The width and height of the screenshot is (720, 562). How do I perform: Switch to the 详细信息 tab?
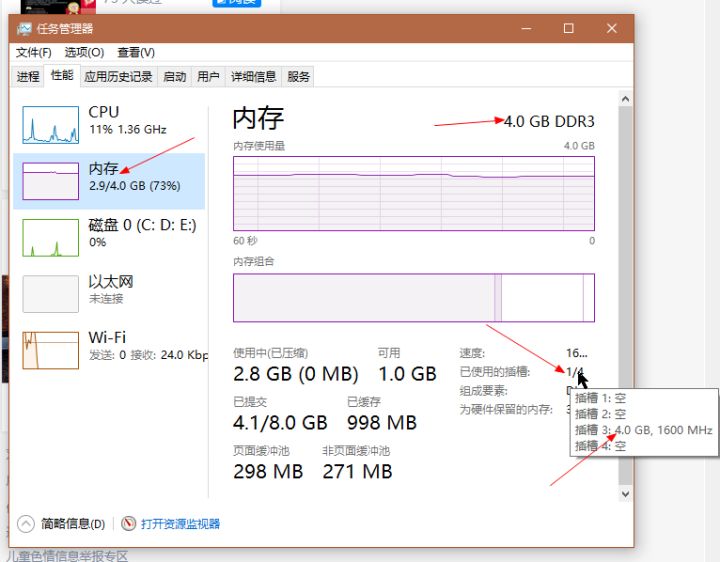[253, 76]
